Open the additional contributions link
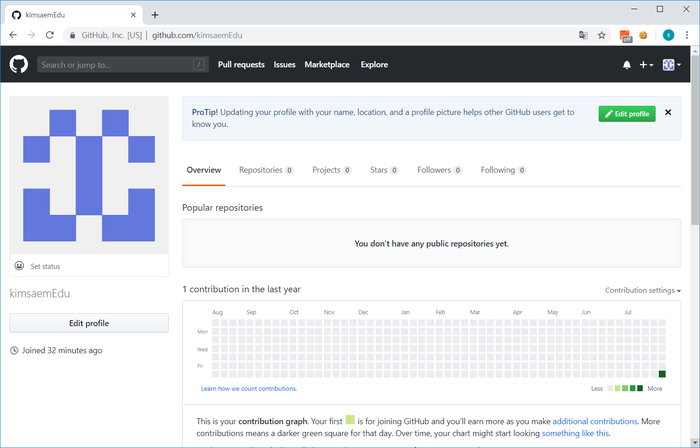The height and width of the screenshot is (448, 700). [x=595, y=421]
